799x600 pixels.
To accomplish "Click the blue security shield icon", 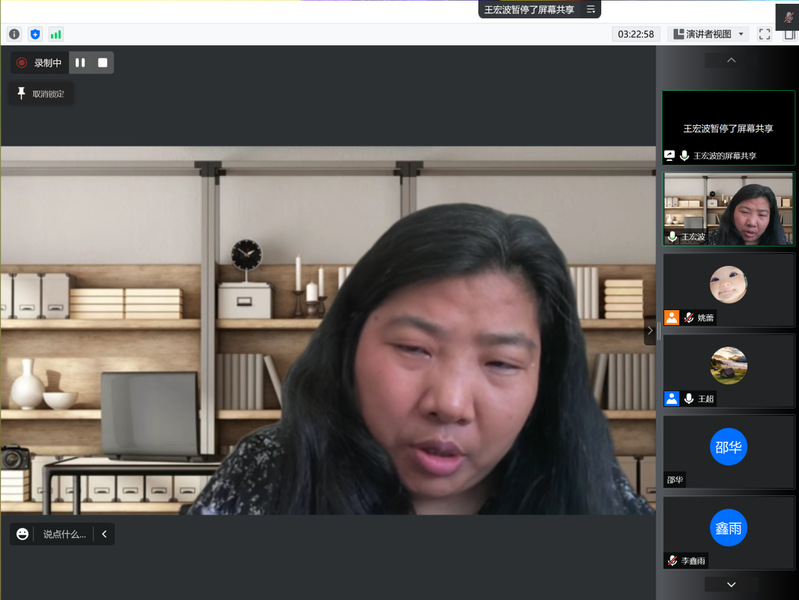I will click(x=35, y=34).
